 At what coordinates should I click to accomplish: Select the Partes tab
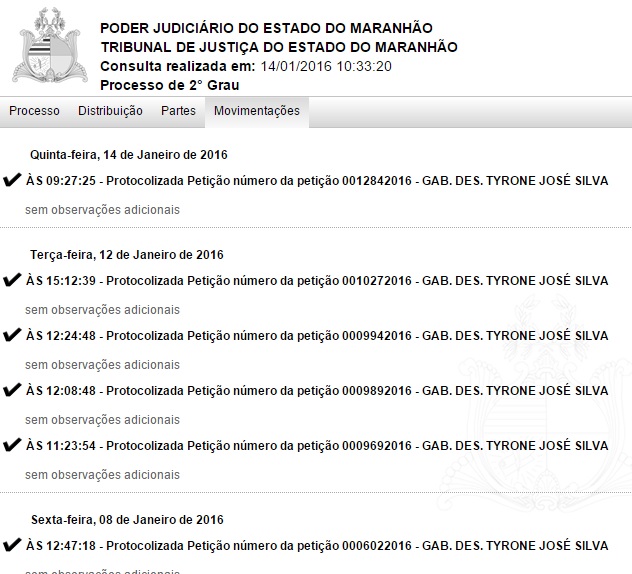click(178, 111)
